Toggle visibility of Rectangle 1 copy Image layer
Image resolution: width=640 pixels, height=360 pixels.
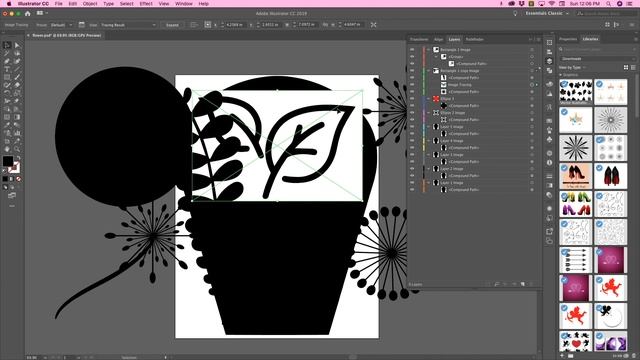pos(412,71)
